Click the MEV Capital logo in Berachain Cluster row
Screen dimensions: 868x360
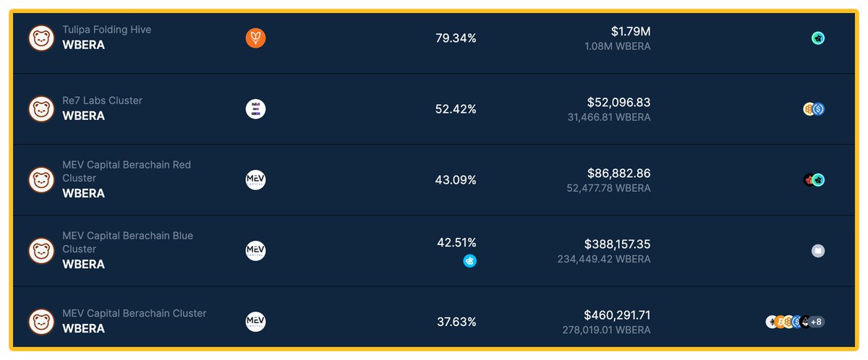click(x=255, y=322)
